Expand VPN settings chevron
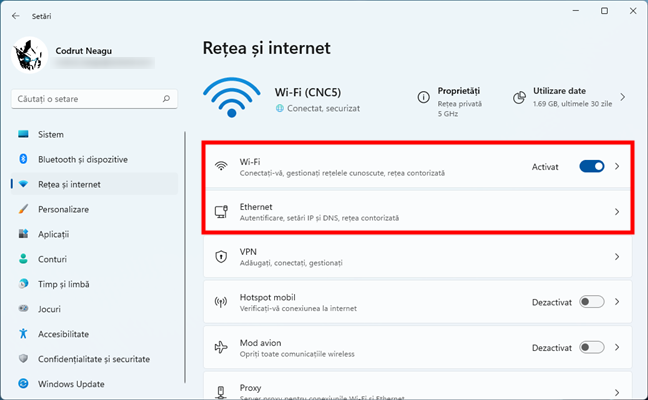This screenshot has width=648, height=400. (617, 257)
